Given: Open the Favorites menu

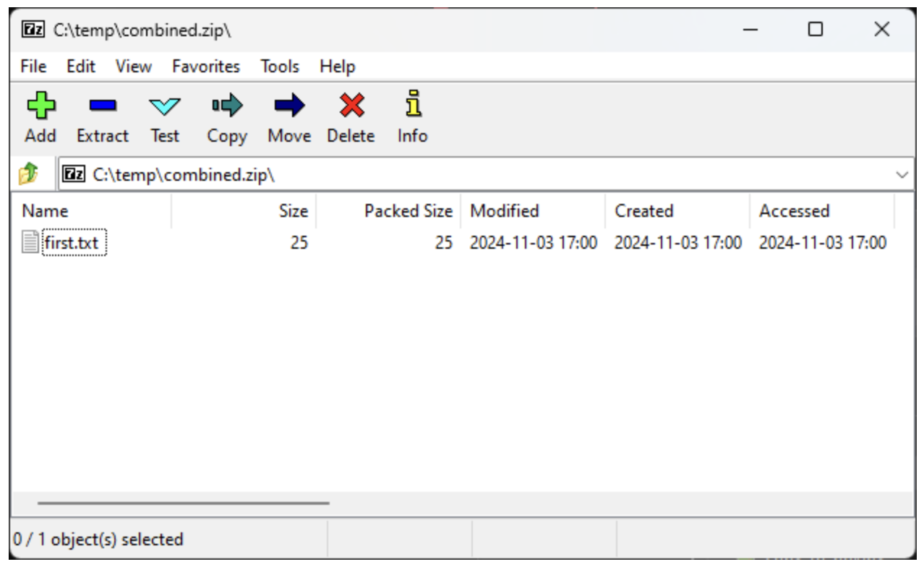Looking at the screenshot, I should pyautogui.click(x=206, y=67).
